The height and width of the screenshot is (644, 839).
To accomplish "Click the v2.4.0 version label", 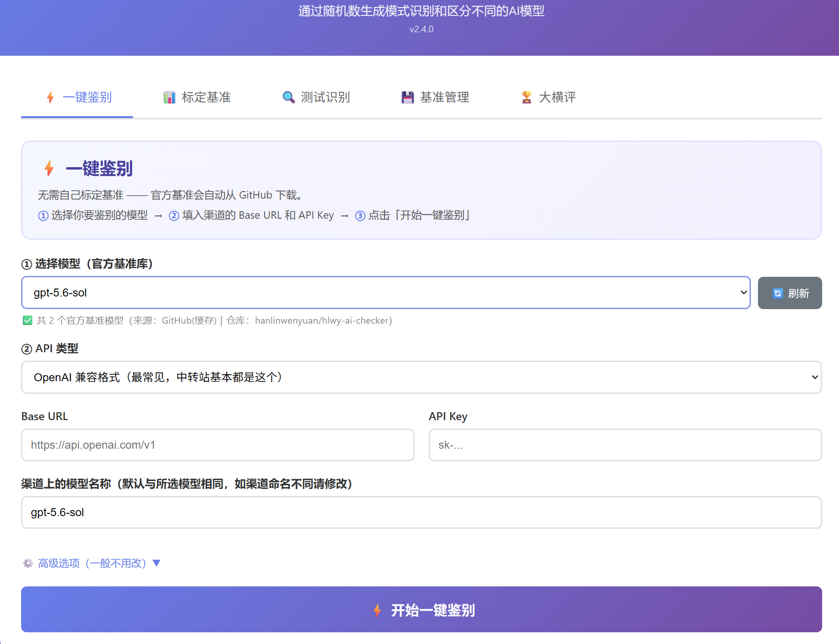I will [x=421, y=29].
